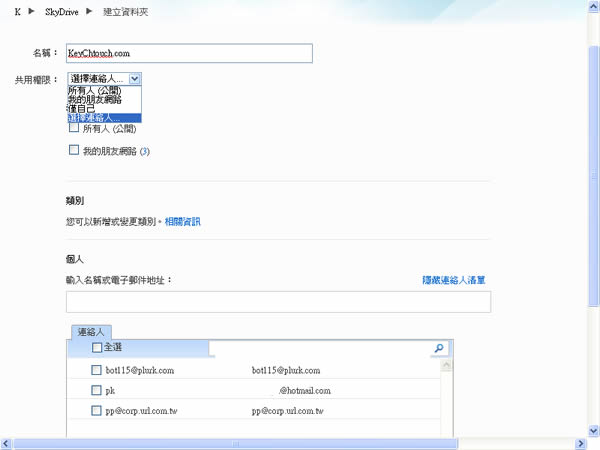Click the 隱藏連絡人清單 link
Viewport: 600px width, 450px height.
[x=454, y=280]
